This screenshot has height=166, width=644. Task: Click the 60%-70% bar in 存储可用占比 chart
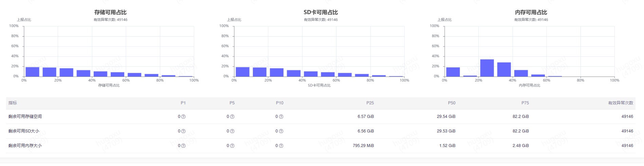tap(134, 75)
